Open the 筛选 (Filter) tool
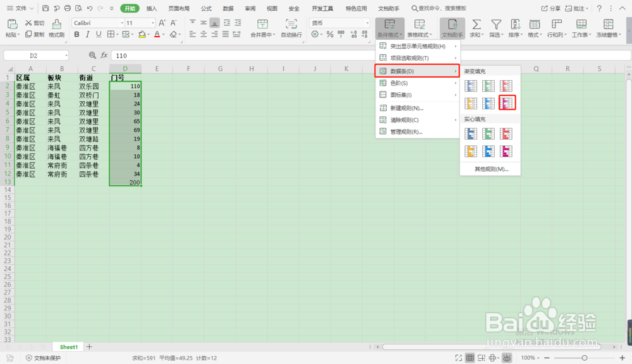Image resolution: width=632 pixels, height=364 pixels. click(x=497, y=28)
